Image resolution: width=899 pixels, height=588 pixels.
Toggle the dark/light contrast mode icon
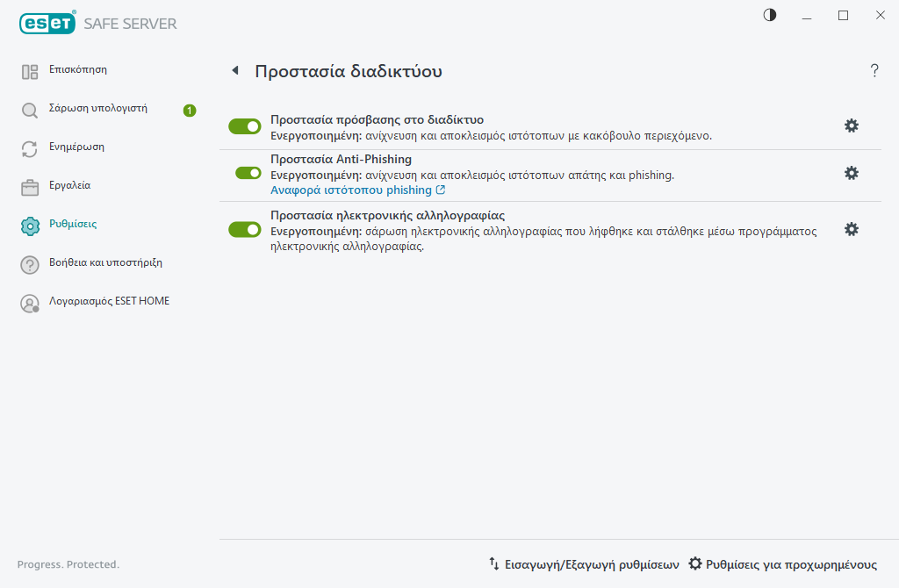coord(770,15)
